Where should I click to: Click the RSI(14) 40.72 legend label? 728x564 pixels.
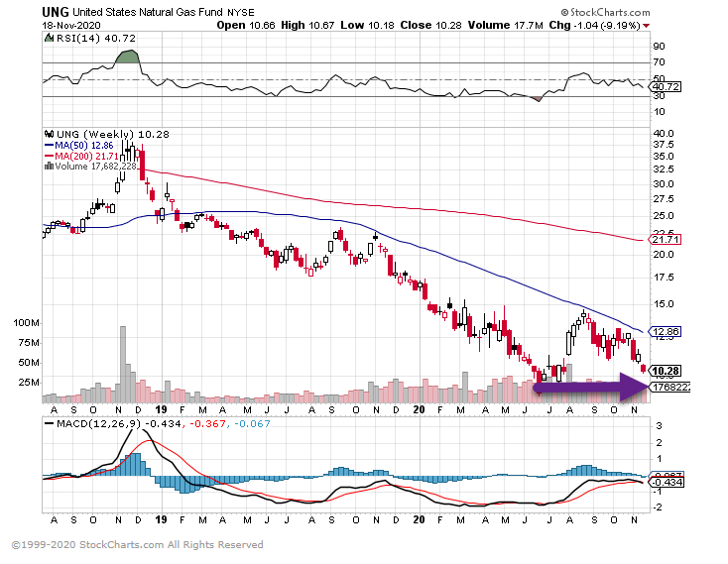[95, 39]
